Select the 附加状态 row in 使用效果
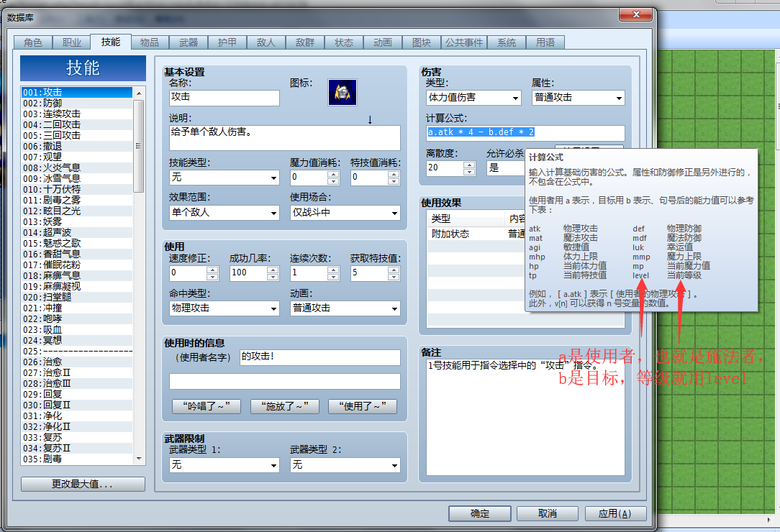The image size is (780, 532). [476, 234]
